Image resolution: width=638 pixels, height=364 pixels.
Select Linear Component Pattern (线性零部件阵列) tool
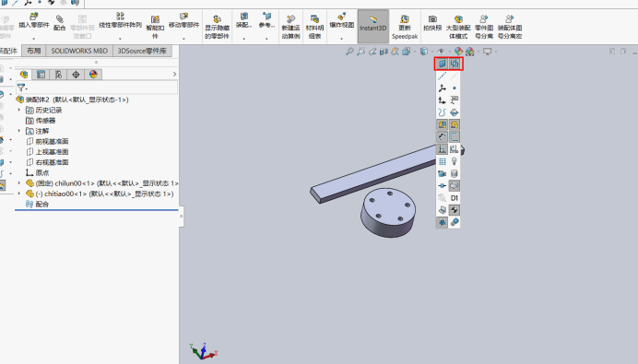pos(120,21)
